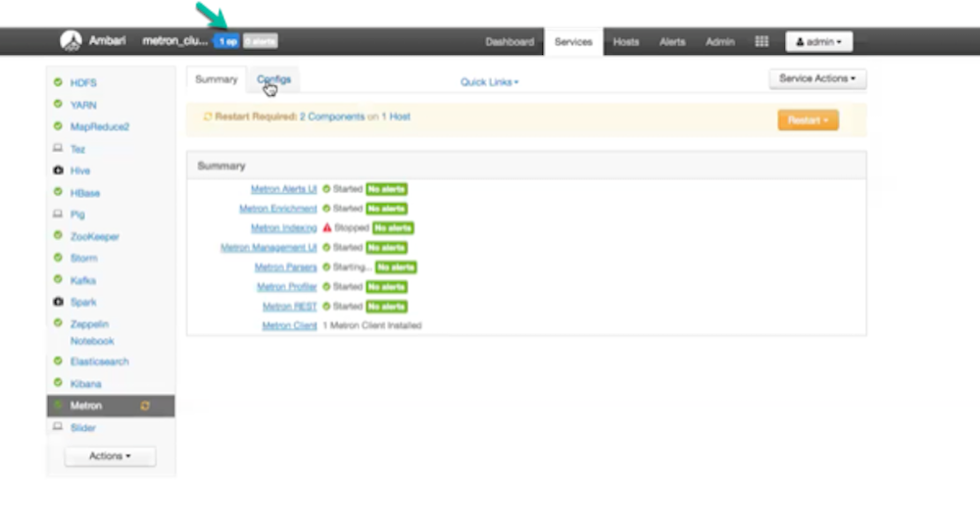980x531 pixels.
Task: Click the Zeppelin Notebook status icon
Action: pyautogui.click(x=58, y=323)
